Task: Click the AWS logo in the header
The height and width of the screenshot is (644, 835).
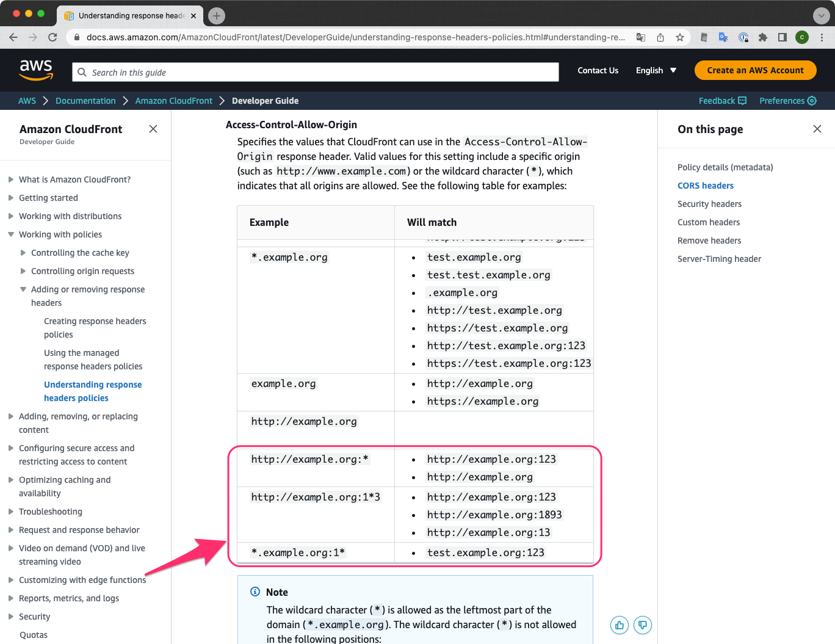Action: (35, 70)
